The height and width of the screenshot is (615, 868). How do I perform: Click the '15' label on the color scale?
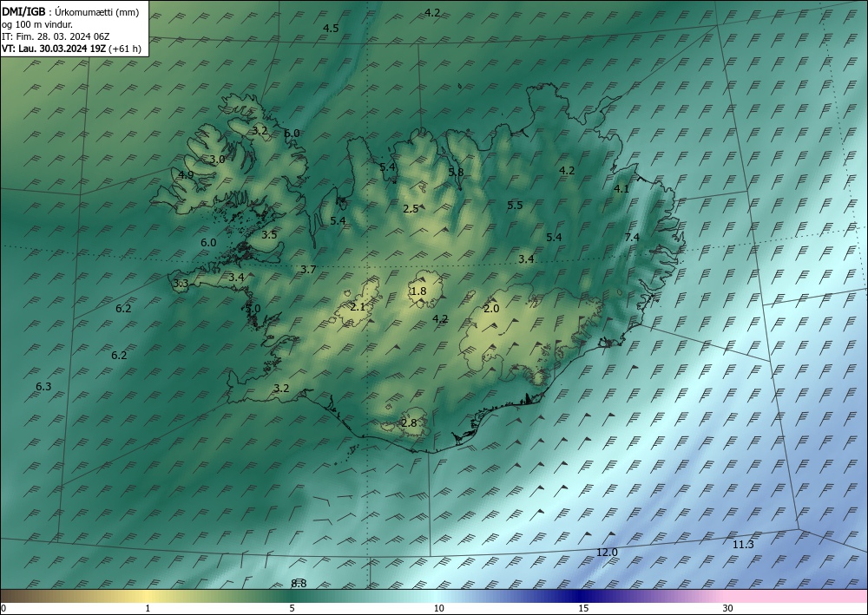point(583,608)
